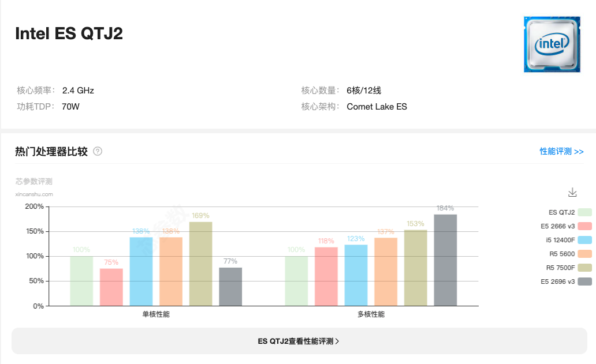Click the help question mark beside 热门处理器比较
The width and height of the screenshot is (596, 364).
(98, 152)
